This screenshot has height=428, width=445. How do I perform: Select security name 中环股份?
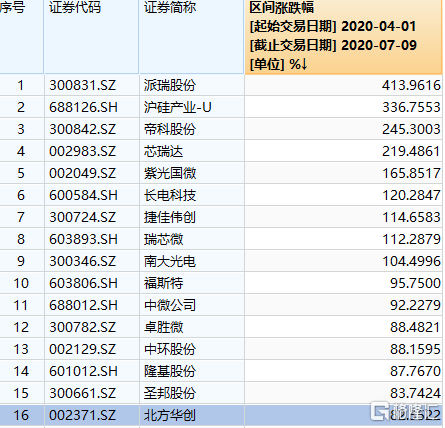tap(170, 349)
